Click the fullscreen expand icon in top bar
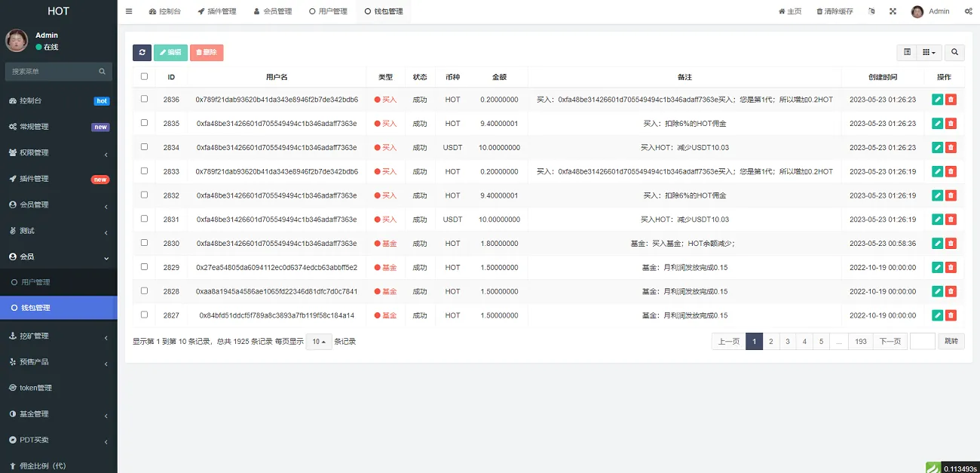 coord(892,11)
